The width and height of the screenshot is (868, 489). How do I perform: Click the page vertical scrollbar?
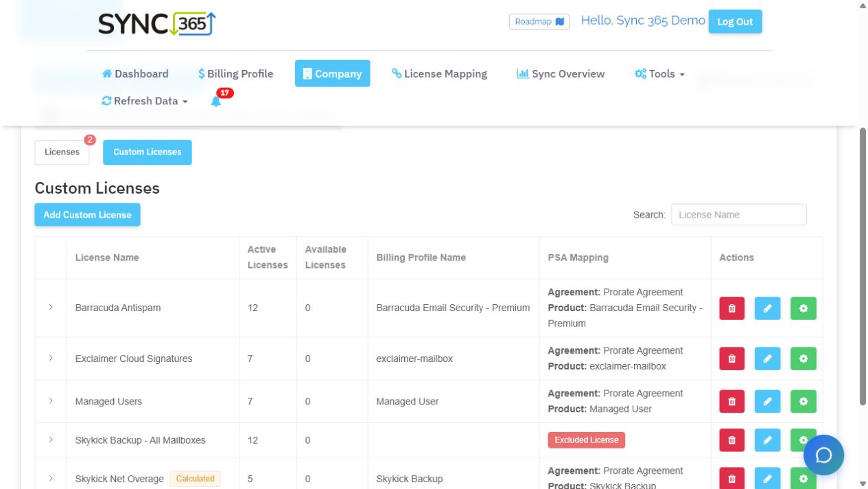click(x=863, y=266)
